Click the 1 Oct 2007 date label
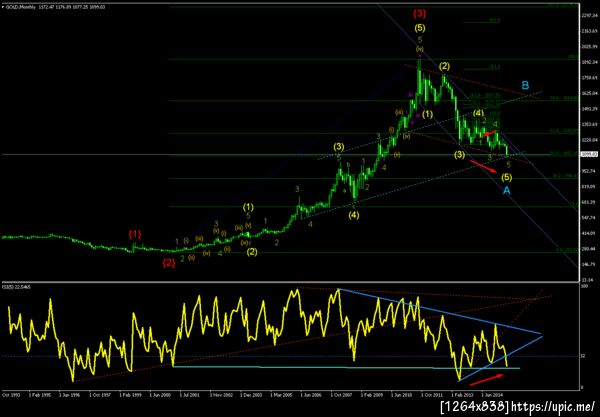Viewport: 600px width, 417px height. pyautogui.click(x=341, y=394)
